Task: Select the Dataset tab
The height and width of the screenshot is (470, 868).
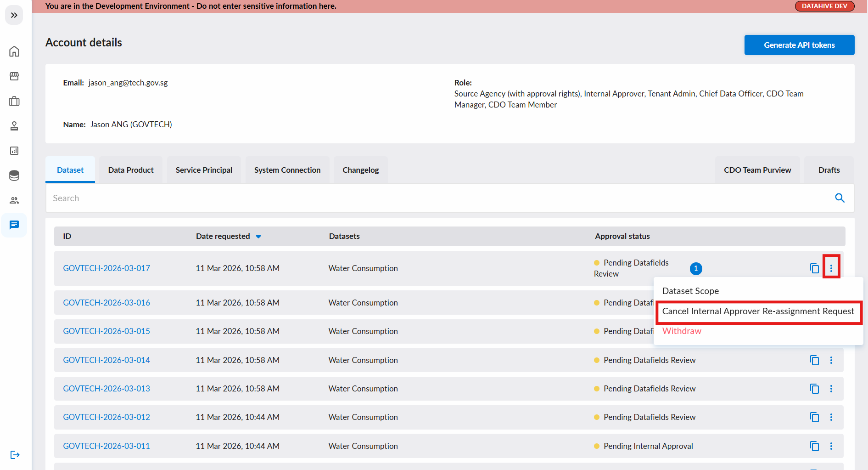Action: pos(70,170)
